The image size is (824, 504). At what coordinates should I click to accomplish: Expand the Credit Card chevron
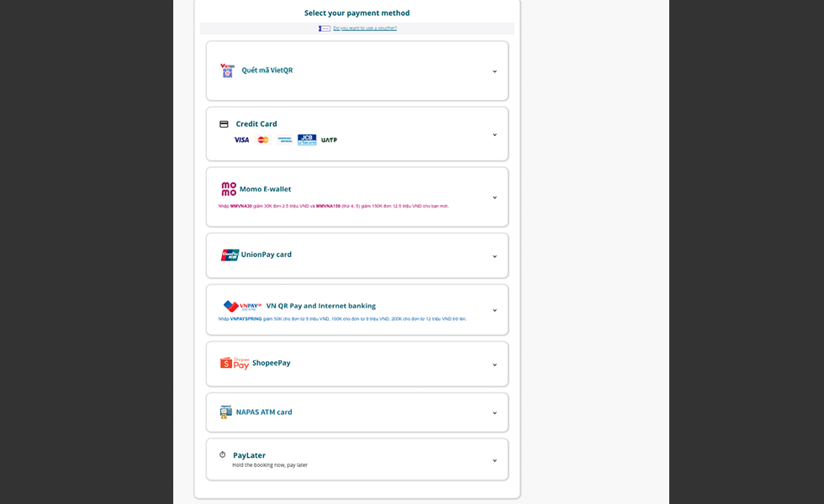coord(494,134)
